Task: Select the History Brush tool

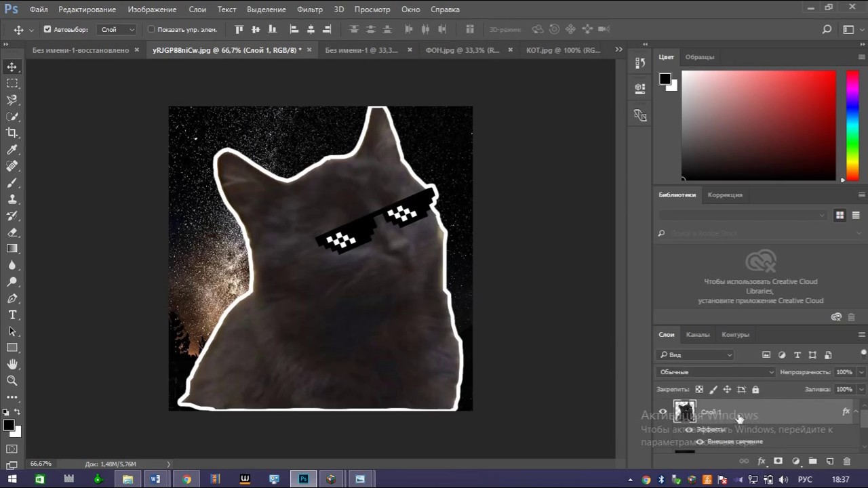Action: 12,216
